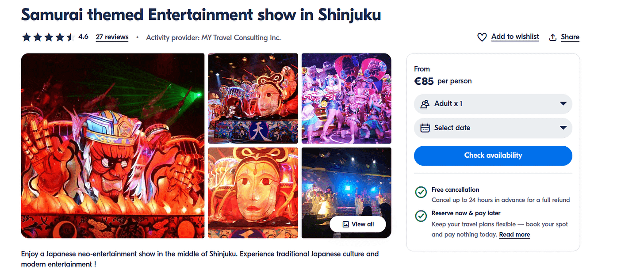Click the Add to wishlist link

point(515,37)
